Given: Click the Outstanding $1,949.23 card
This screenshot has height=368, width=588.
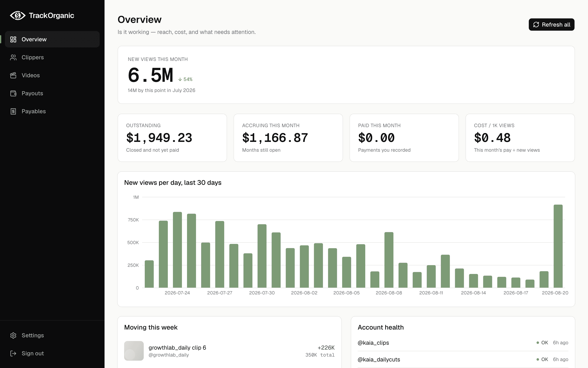Looking at the screenshot, I should (172, 138).
